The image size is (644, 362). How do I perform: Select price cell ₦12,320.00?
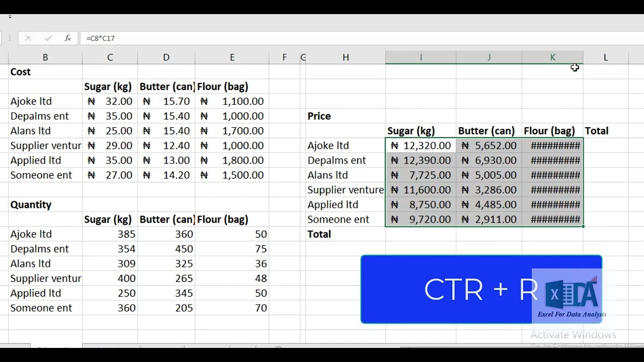pyautogui.click(x=421, y=146)
